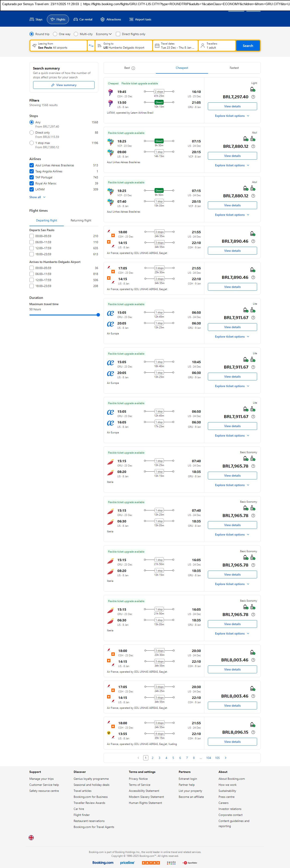Click price info icon beside BRL7,297.40
This screenshot has height=868, width=290.
253,97
